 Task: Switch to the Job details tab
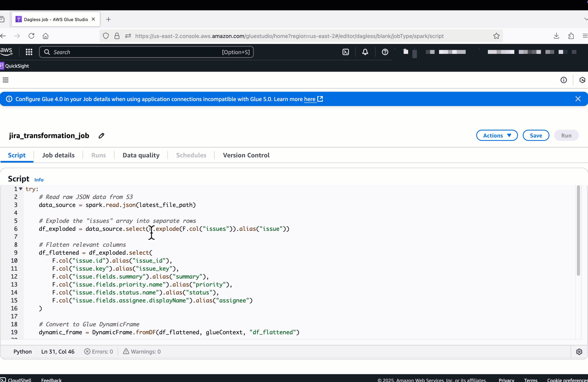pos(58,155)
